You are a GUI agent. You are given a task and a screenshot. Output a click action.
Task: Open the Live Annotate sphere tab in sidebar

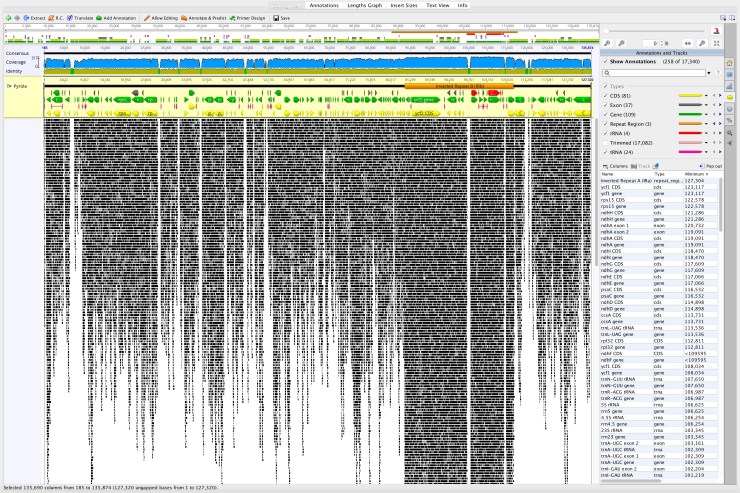pos(730,109)
